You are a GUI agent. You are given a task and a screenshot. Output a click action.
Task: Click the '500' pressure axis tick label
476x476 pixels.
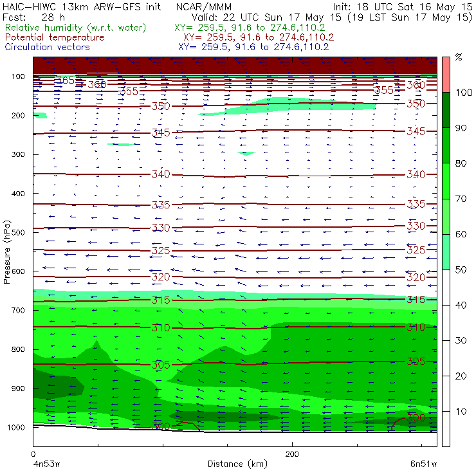18,233
